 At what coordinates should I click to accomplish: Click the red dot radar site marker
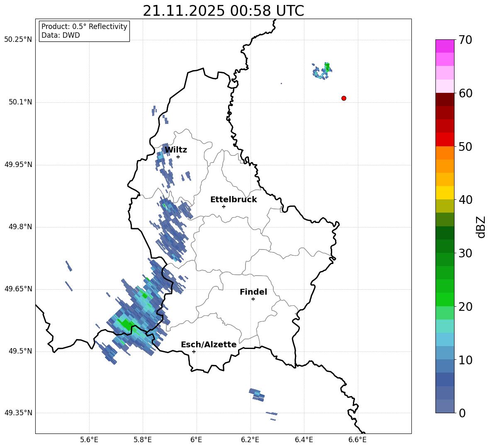(343, 98)
